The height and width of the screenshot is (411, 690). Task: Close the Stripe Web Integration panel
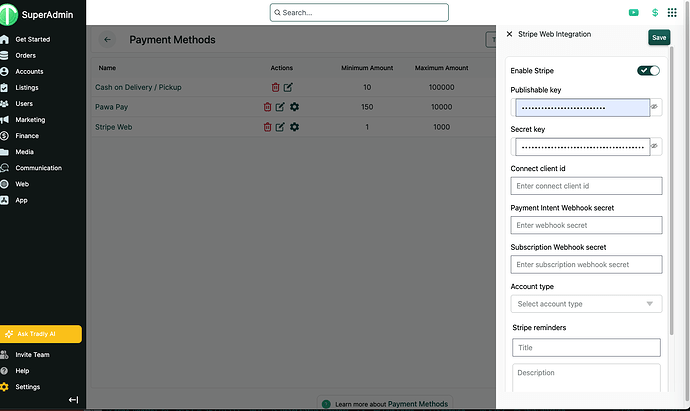click(x=509, y=34)
